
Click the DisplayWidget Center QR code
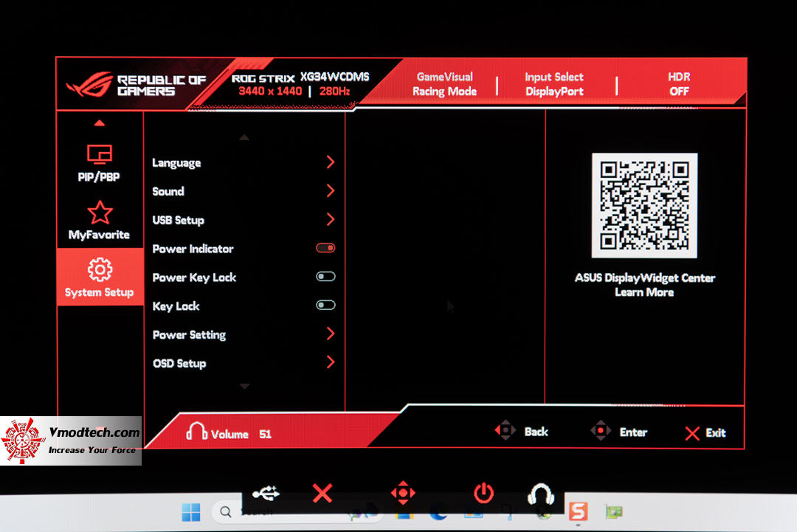tap(644, 205)
